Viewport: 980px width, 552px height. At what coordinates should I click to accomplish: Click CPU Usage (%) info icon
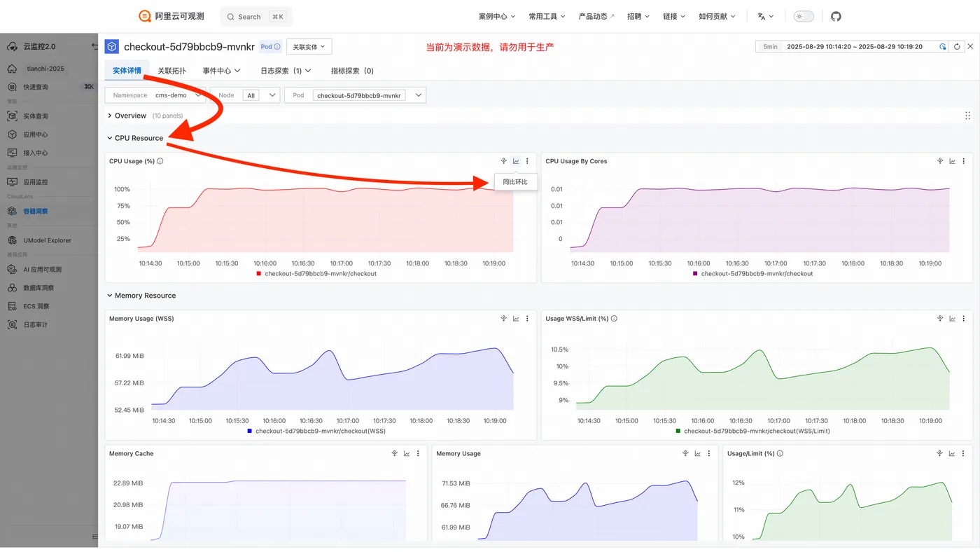[x=160, y=161]
